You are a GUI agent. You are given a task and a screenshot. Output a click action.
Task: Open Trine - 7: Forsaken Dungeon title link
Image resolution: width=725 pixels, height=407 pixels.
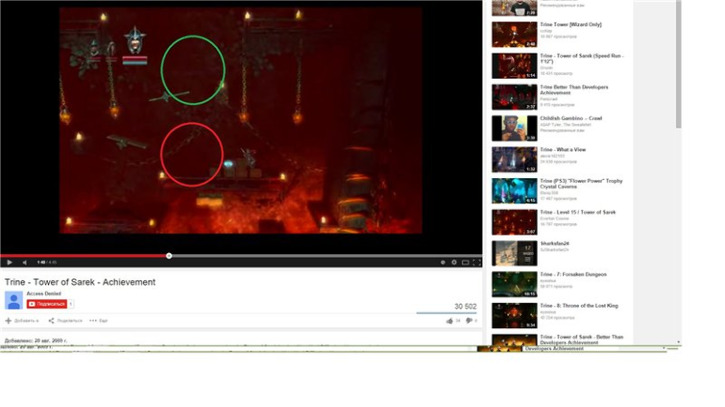[x=573, y=275]
